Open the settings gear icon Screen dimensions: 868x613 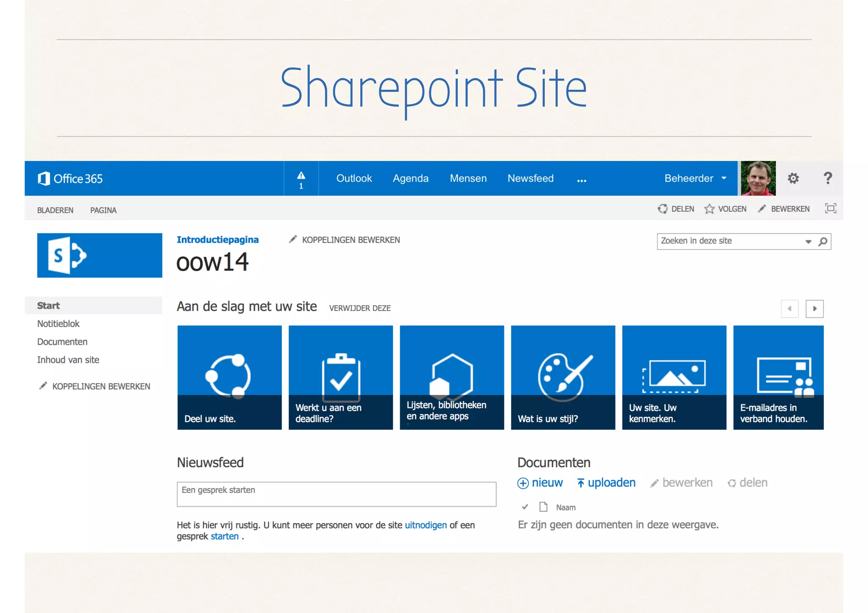click(x=793, y=178)
